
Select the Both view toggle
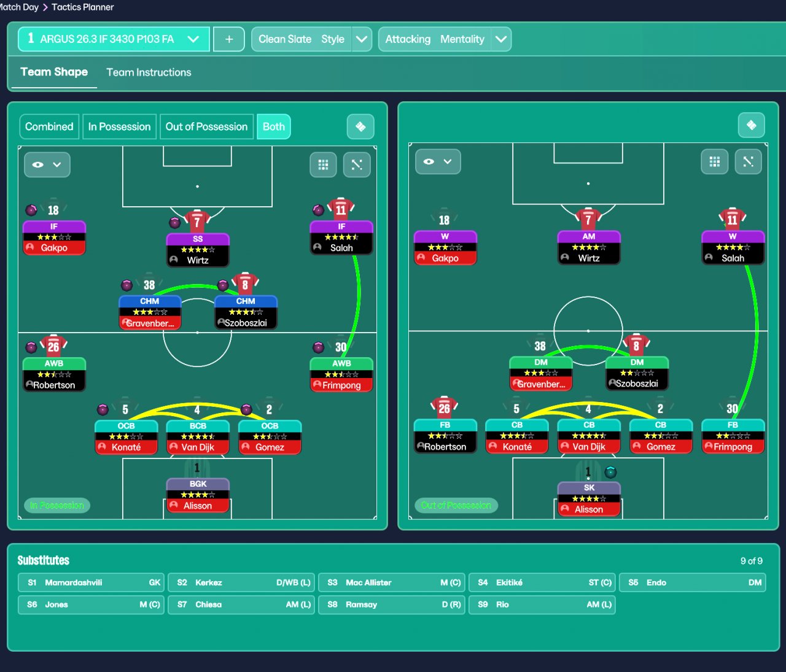coord(274,126)
